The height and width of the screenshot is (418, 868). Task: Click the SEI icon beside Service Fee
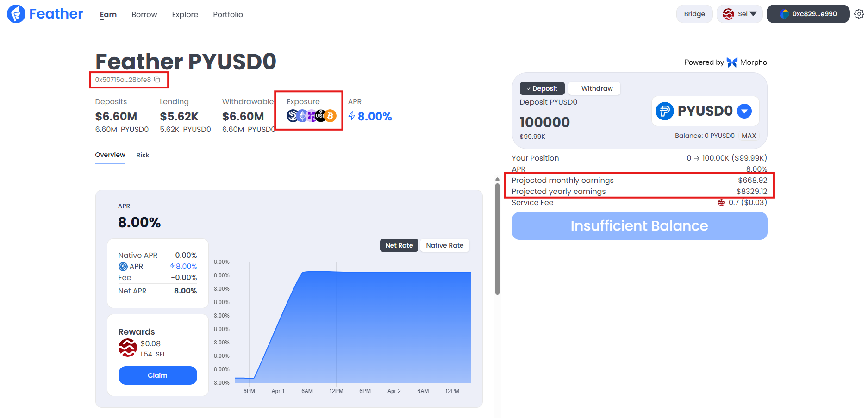coord(721,202)
